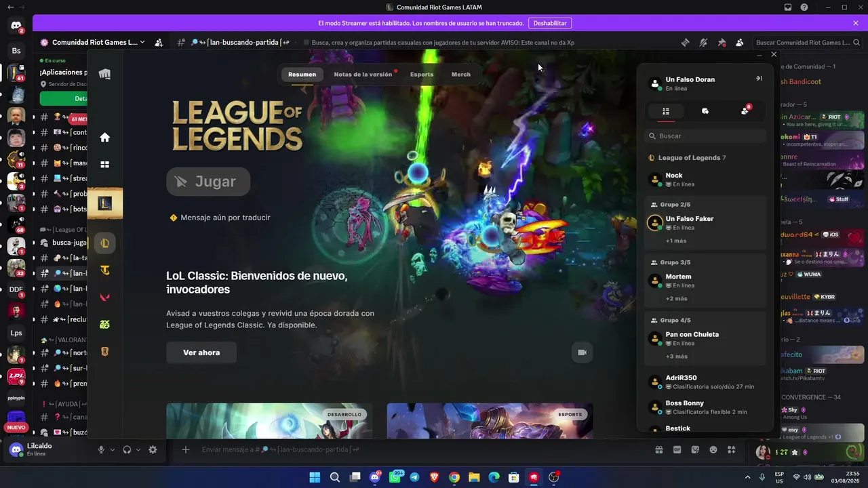Select friend Mortem in the list

tap(705, 281)
